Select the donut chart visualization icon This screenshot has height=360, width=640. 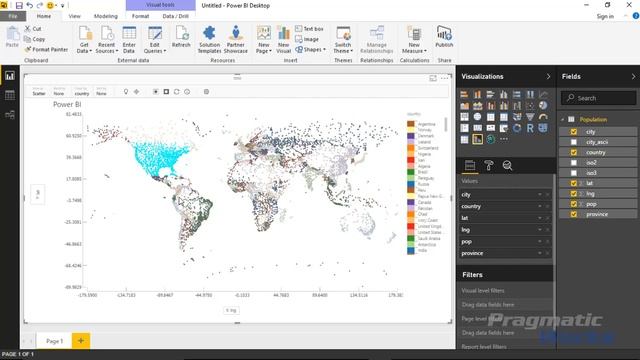click(517, 128)
